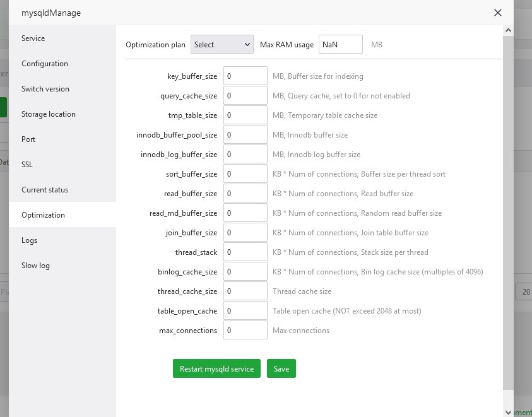The height and width of the screenshot is (417, 532).
Task: Edit the innodb_buffer_pool_size value
Action: pos(245,135)
